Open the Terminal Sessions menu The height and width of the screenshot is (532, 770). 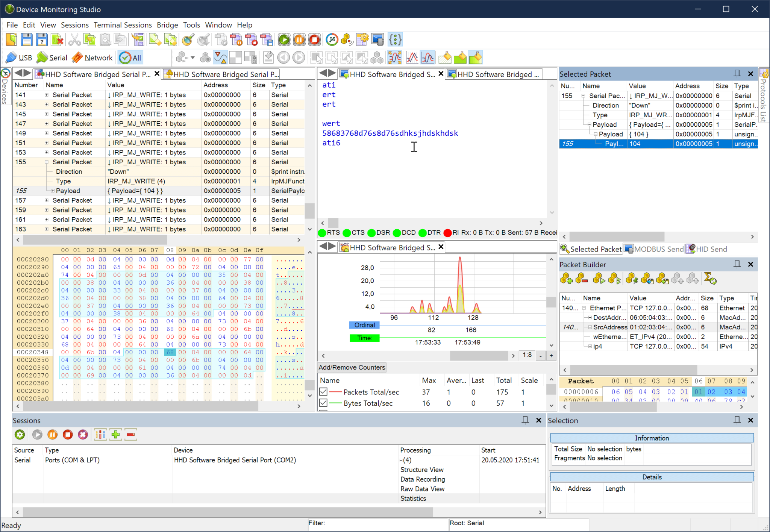[123, 25]
